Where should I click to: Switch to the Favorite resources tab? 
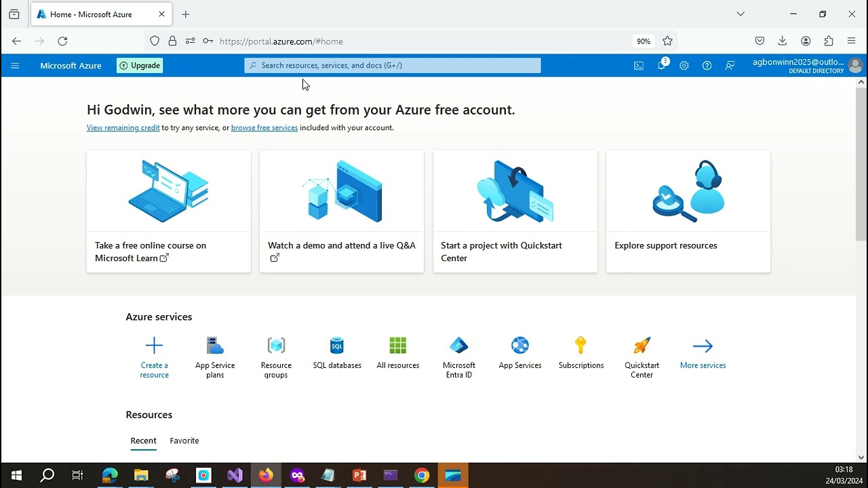184,441
